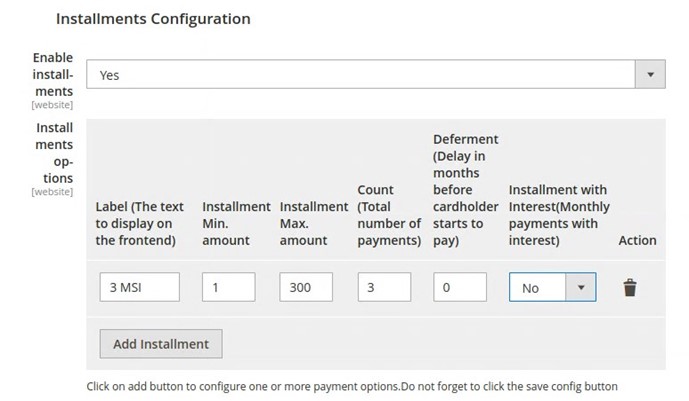Focus the Label field containing '3 MSI'

(140, 287)
